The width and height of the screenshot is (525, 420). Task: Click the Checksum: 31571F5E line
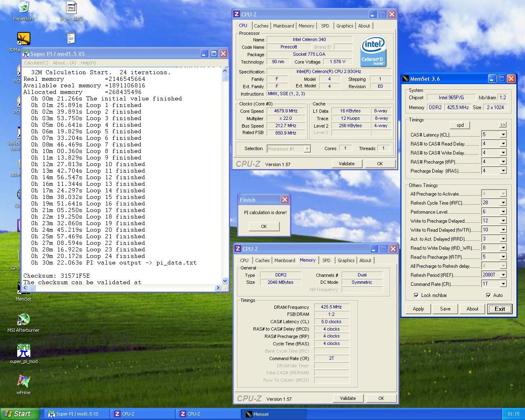[x=57, y=276]
